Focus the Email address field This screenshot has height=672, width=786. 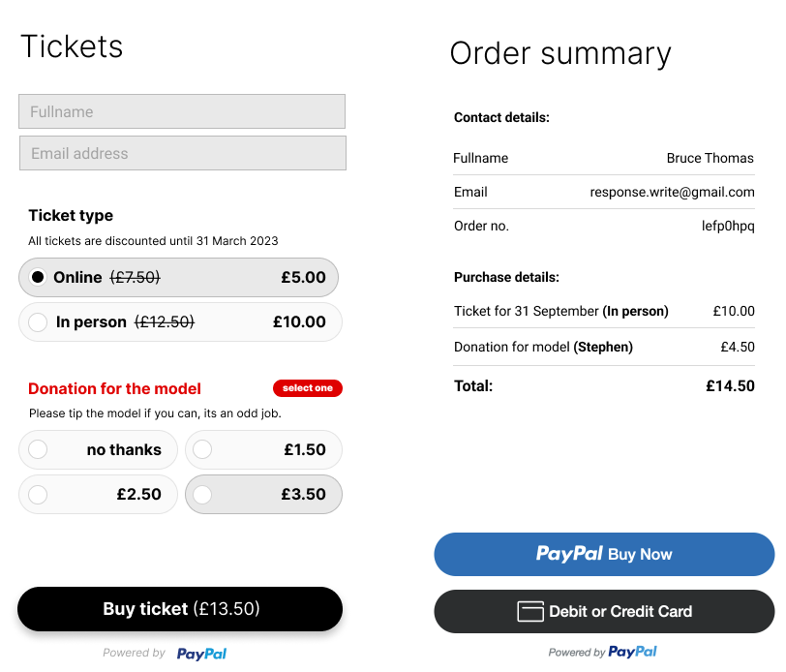[x=182, y=153]
